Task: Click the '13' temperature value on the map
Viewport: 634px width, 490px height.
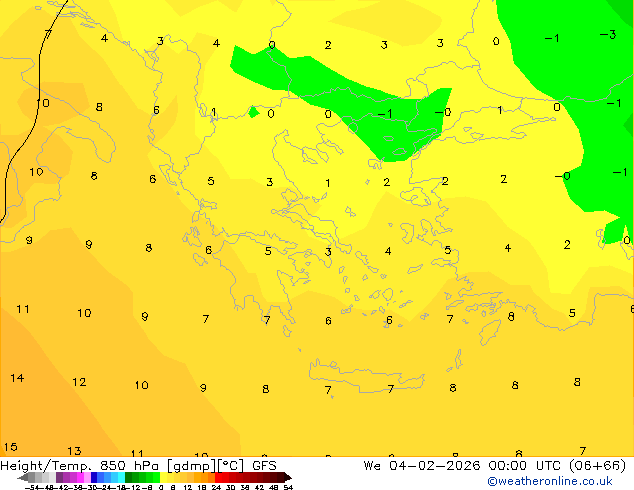Action: [x=74, y=451]
